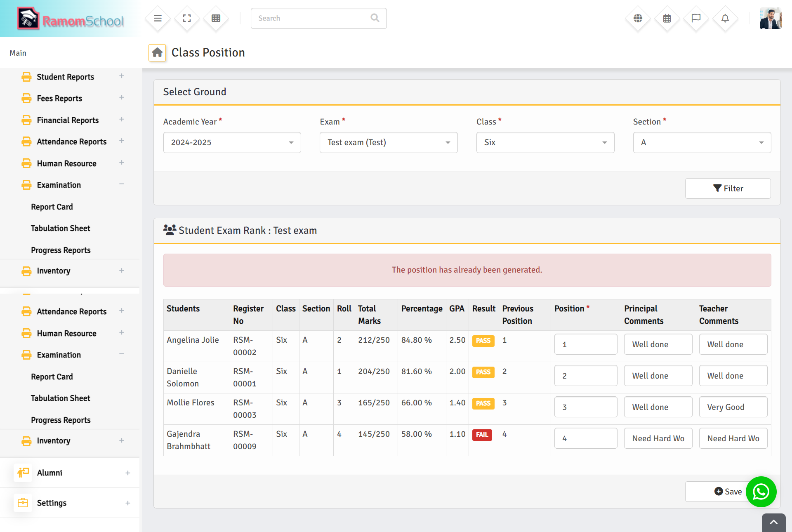The height and width of the screenshot is (532, 792).
Task: Click the Alumni icon in sidebar
Action: (x=23, y=473)
